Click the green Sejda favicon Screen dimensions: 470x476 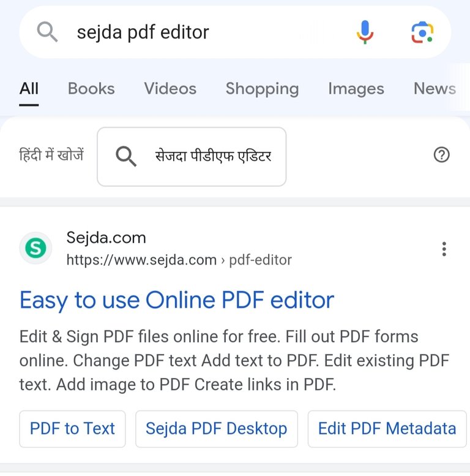tap(35, 248)
